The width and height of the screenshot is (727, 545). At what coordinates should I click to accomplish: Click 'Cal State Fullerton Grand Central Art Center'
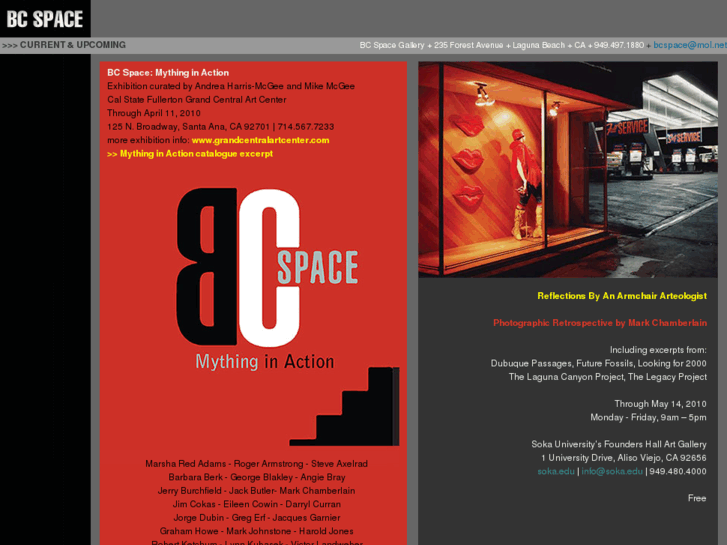click(x=197, y=100)
